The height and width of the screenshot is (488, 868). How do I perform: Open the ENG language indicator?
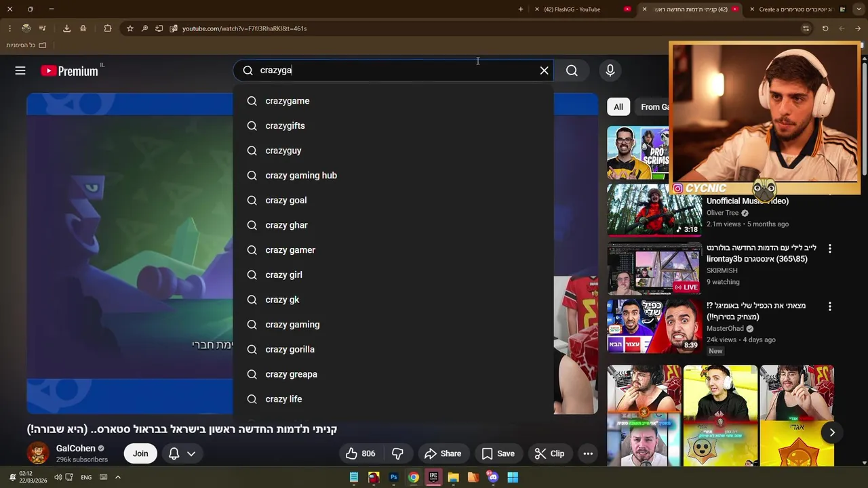pos(86,477)
